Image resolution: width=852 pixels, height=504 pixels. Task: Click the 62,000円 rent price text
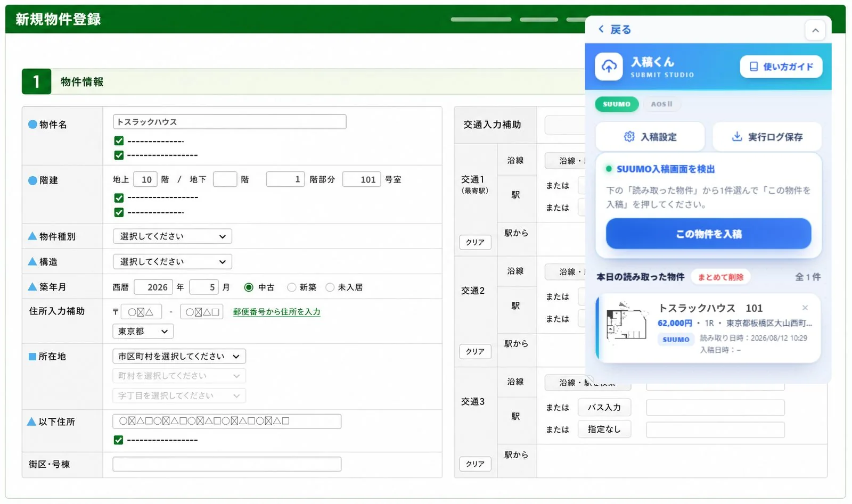(675, 323)
